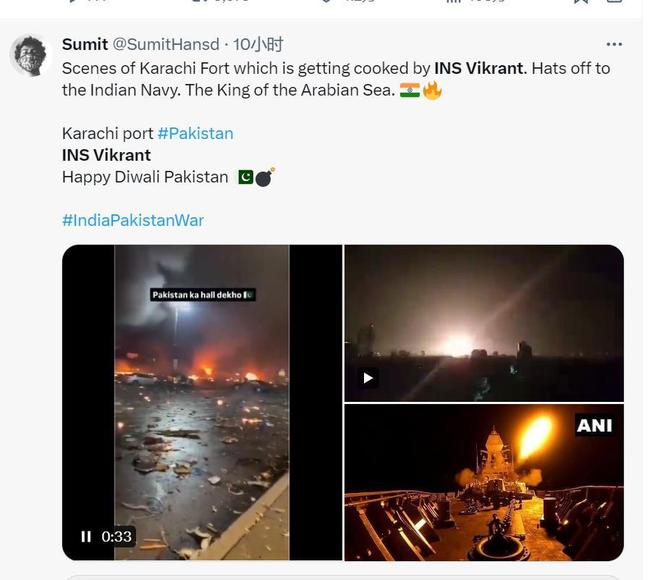
Task: Open the tweet's more options menu
Action: 614,44
